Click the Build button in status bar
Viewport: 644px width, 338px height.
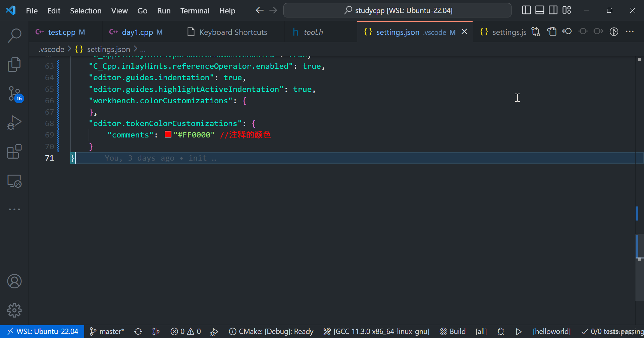pos(452,332)
